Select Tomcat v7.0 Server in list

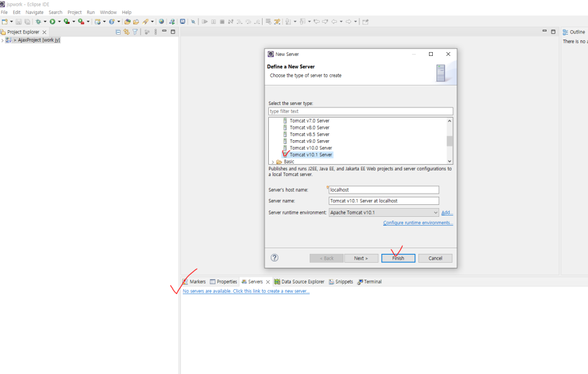[x=309, y=121]
